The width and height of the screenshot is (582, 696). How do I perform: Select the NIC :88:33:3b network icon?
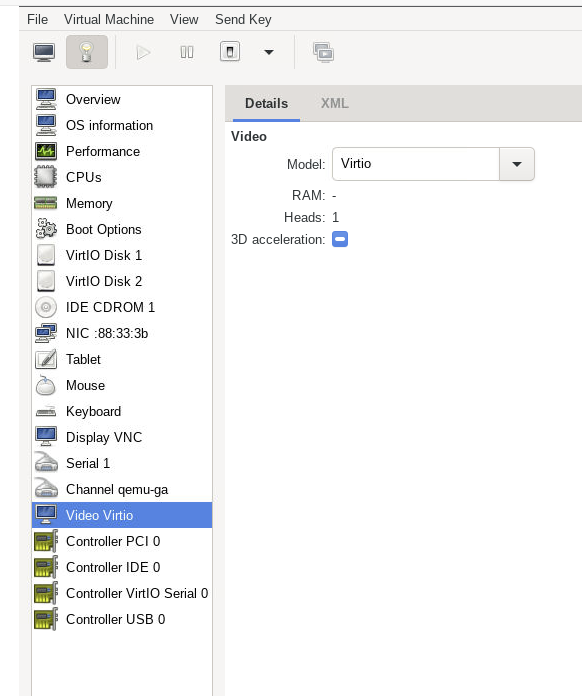(x=46, y=333)
